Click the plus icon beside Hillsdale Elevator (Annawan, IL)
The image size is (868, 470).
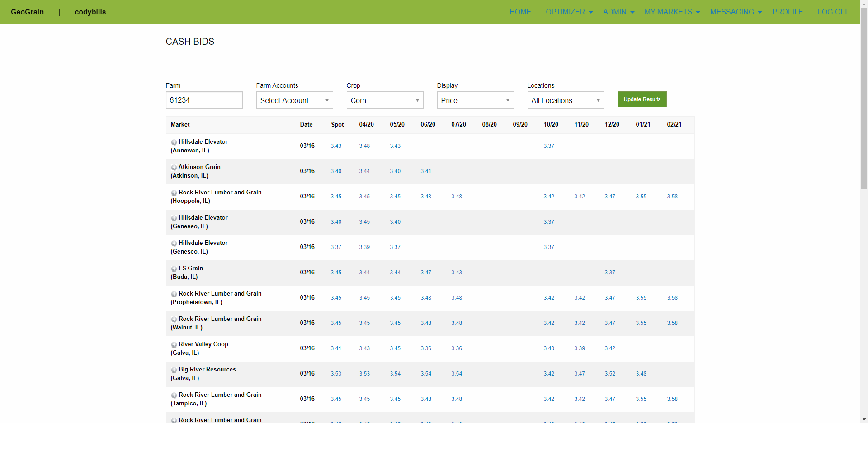click(x=174, y=142)
